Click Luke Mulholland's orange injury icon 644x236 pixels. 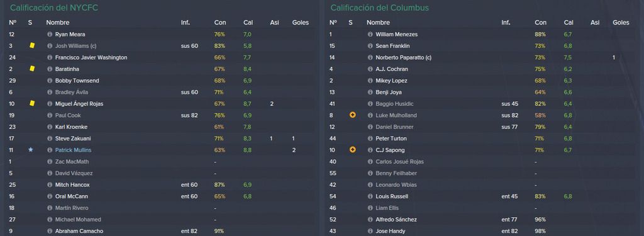(352, 115)
